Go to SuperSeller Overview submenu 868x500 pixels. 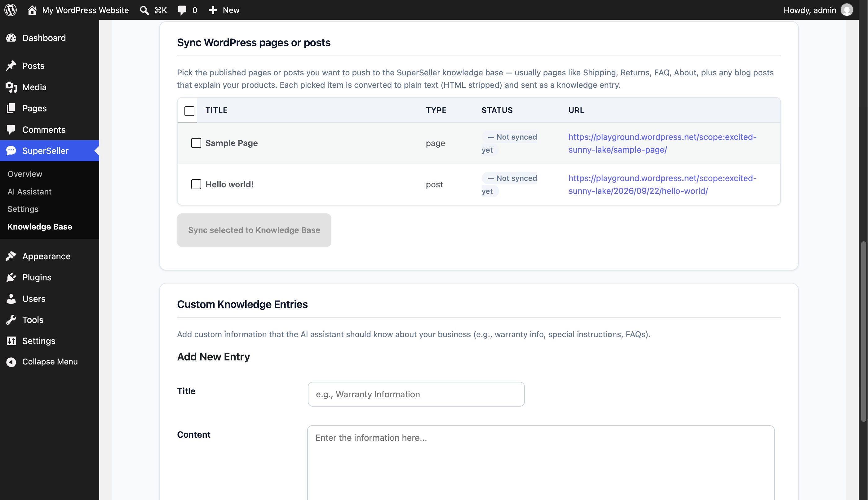[x=25, y=174]
